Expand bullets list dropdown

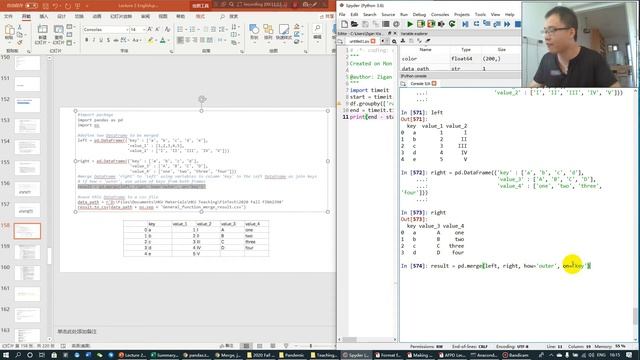pos(185,29)
